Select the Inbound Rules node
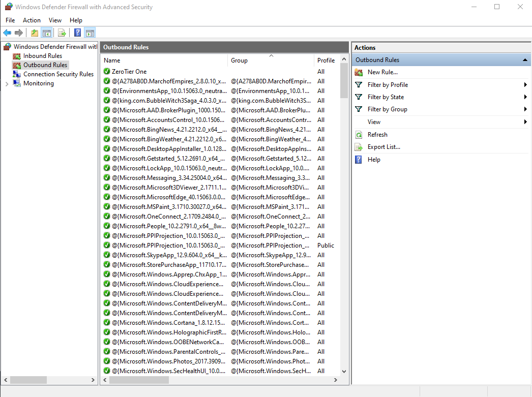Image resolution: width=532 pixels, height=397 pixels. coord(43,56)
